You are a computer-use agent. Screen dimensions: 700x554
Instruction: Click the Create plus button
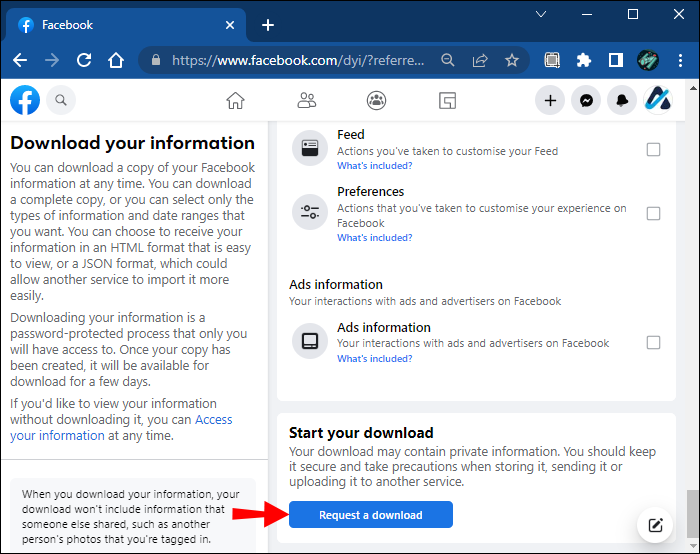point(550,100)
